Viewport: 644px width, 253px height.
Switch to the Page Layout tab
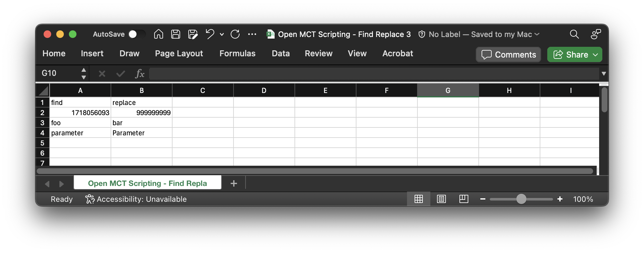coord(179,53)
